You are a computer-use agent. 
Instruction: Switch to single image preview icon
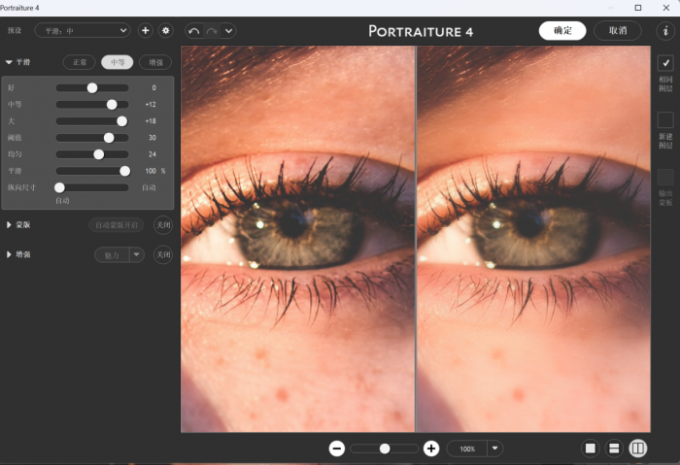click(x=591, y=449)
